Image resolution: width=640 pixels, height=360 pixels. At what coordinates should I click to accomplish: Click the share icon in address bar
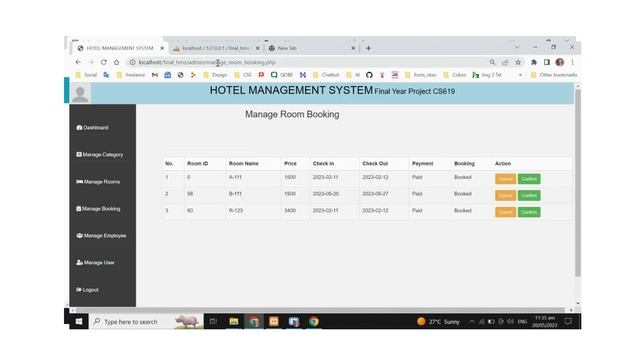505,62
